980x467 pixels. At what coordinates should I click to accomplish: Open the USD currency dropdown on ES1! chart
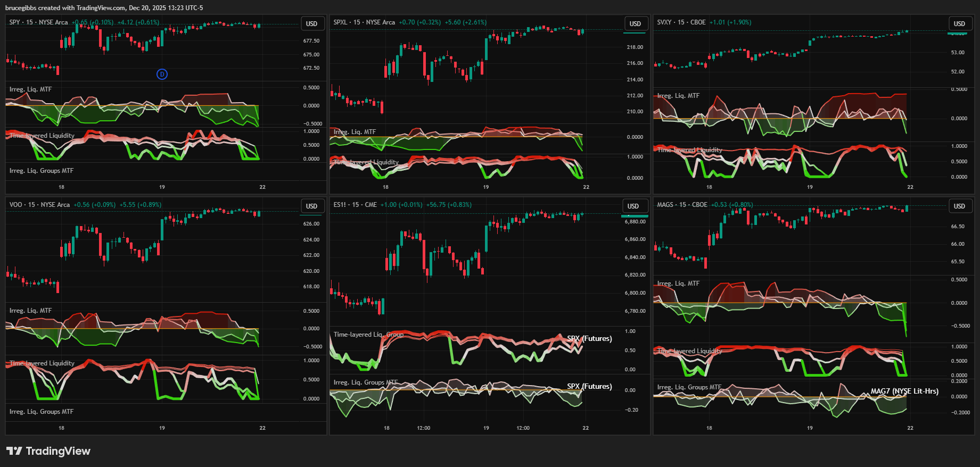click(633, 206)
